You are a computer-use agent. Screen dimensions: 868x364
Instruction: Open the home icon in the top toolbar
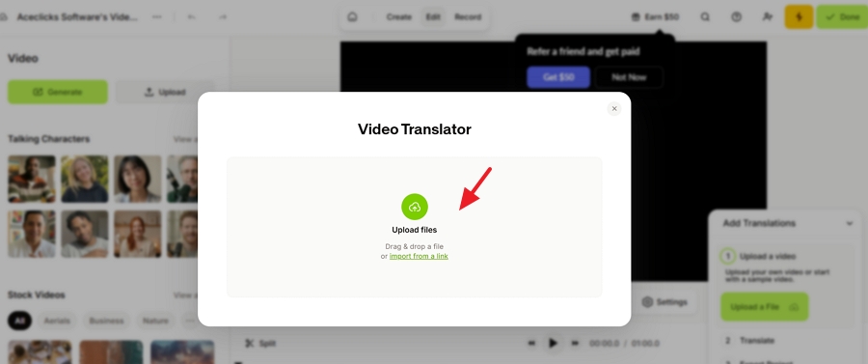click(352, 16)
